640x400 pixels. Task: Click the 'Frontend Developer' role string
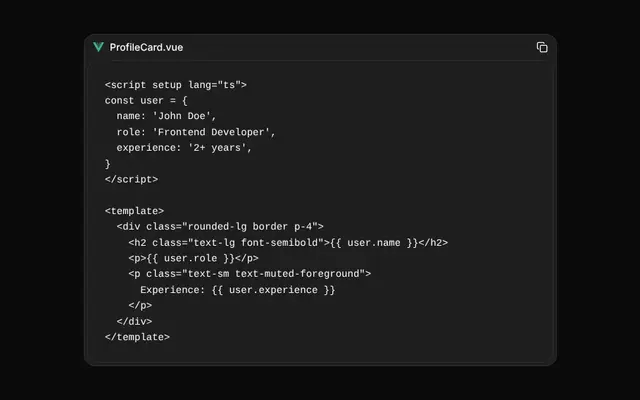tap(214, 132)
